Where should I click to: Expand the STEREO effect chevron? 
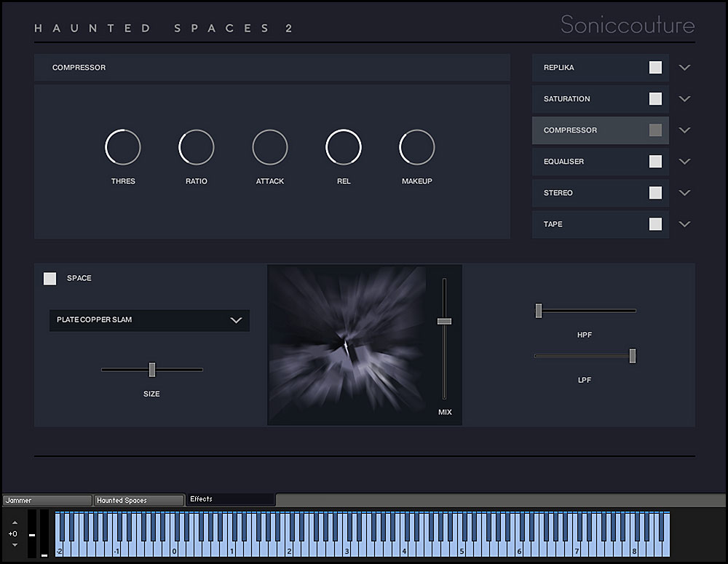[x=684, y=193]
